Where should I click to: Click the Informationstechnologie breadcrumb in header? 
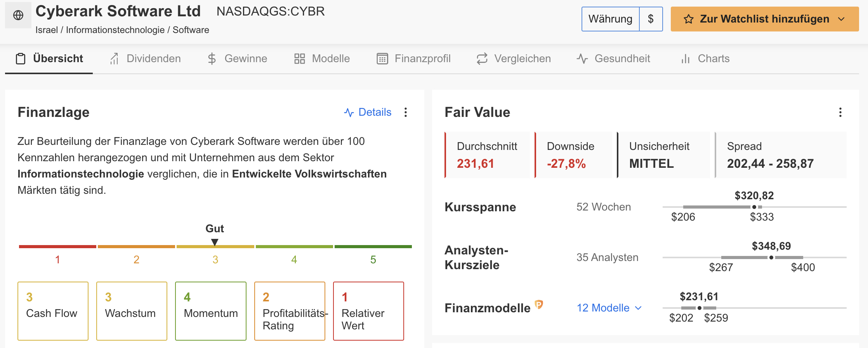pos(115,30)
